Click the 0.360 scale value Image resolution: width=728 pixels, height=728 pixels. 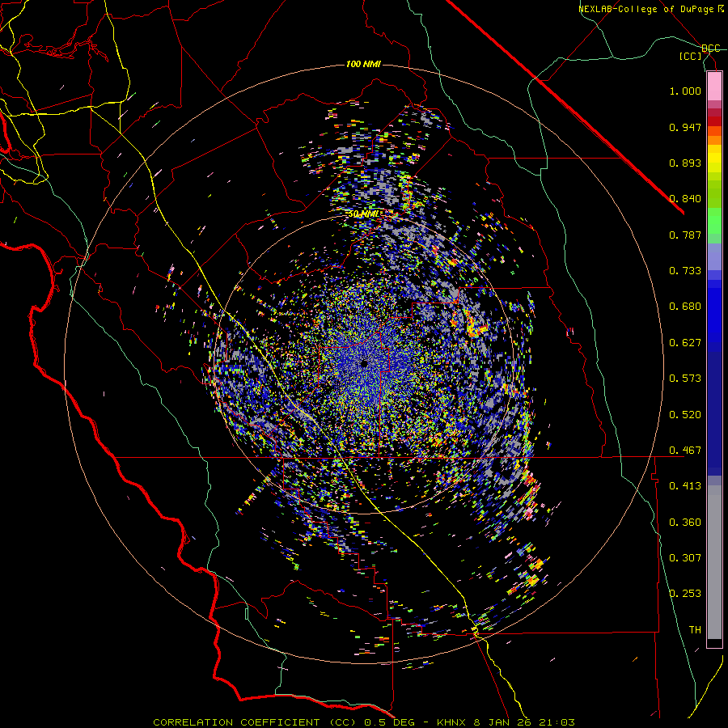(685, 523)
